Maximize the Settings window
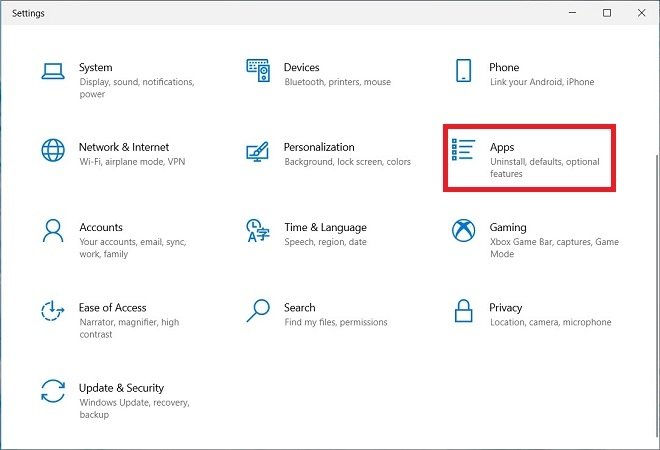Viewport: 660px width, 450px height. point(607,13)
